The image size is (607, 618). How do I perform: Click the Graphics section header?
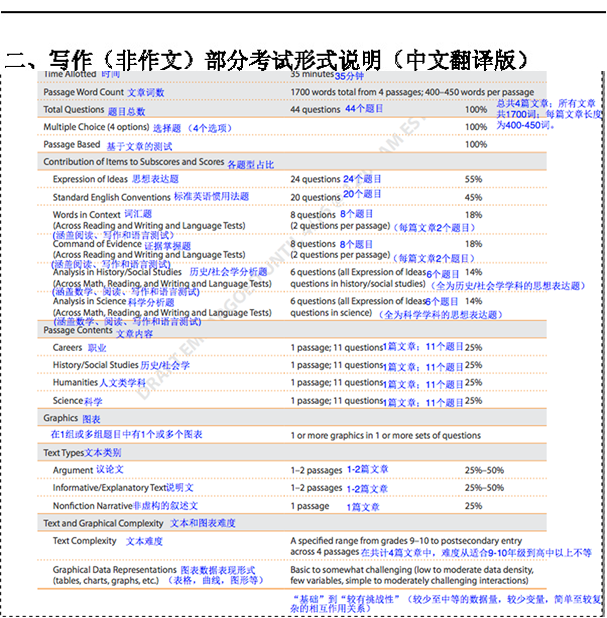pos(61,418)
